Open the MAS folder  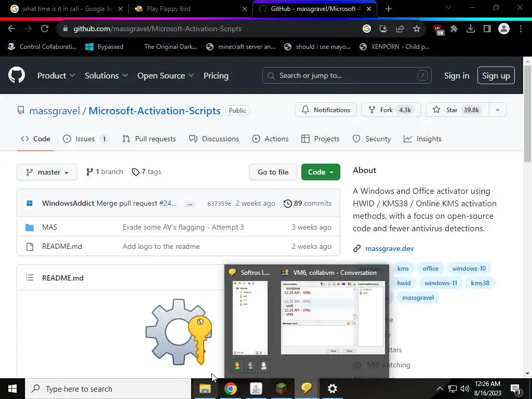click(x=49, y=227)
